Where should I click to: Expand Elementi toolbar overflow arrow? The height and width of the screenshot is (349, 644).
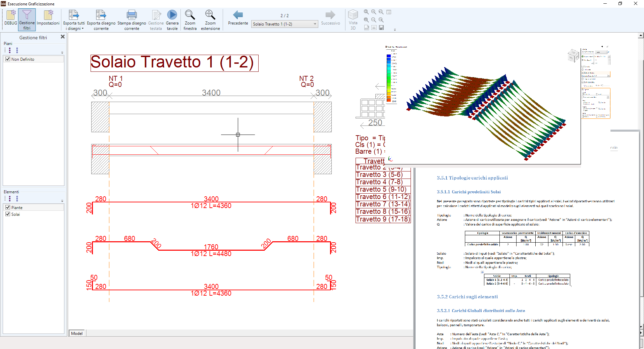62,201
